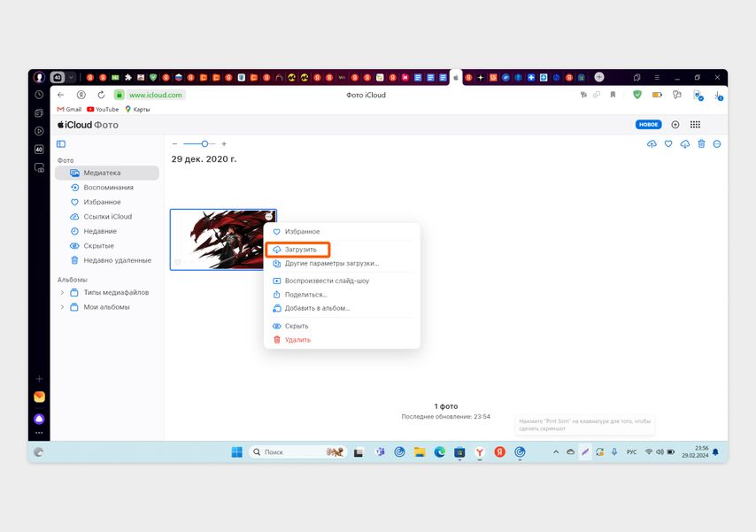Open a new browser tab with plus button
The image size is (756, 532).
click(599, 77)
